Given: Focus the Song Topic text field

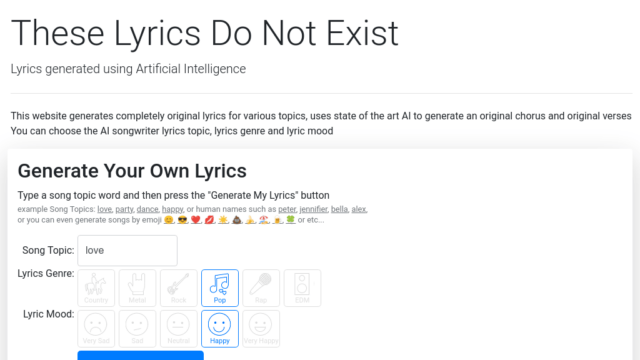Looking at the screenshot, I should point(127,250).
